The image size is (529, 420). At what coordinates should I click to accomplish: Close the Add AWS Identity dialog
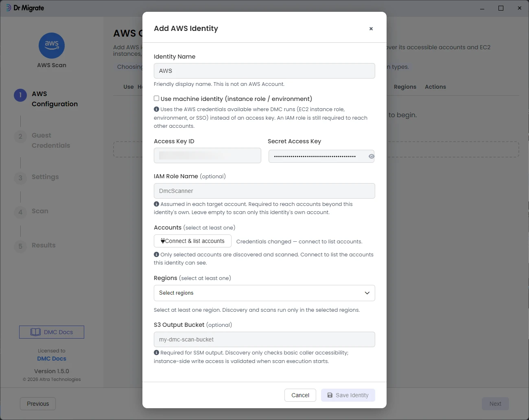[371, 29]
